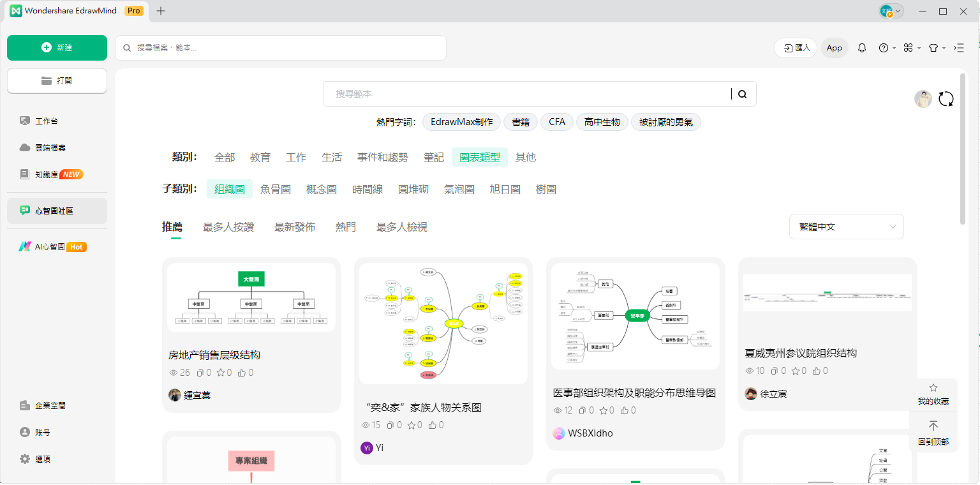Click the 匯入 import button
This screenshot has height=485, width=980.
pyautogui.click(x=796, y=48)
